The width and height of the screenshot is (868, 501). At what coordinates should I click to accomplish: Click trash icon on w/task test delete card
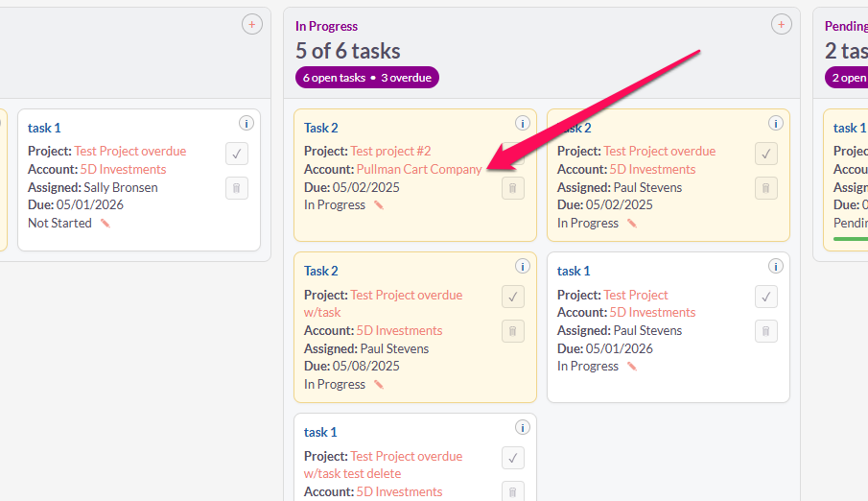point(513,491)
